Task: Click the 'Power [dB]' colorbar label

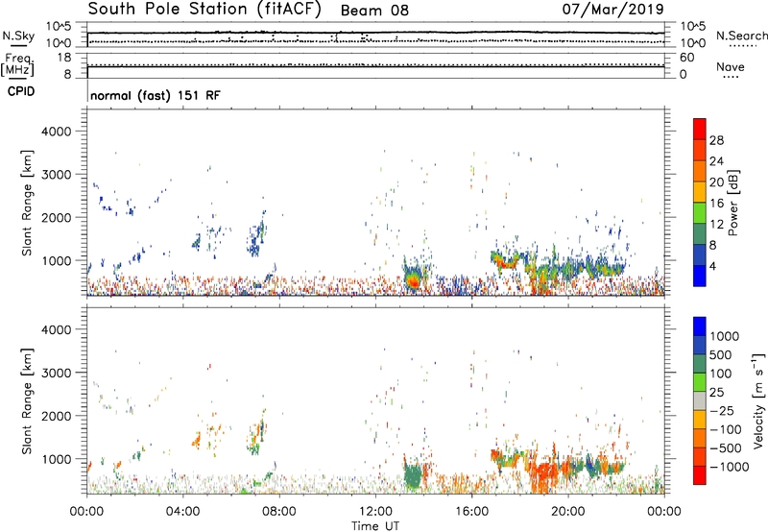Action: click(732, 203)
